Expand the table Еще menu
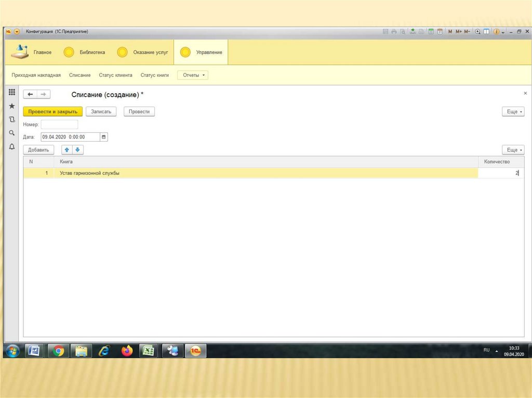Viewport: 532px width, 398px height. [x=513, y=150]
